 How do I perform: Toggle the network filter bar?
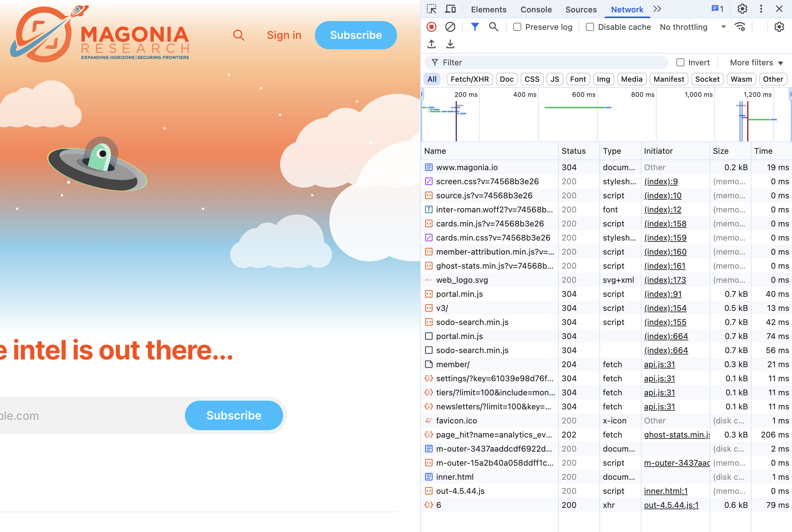point(475,27)
